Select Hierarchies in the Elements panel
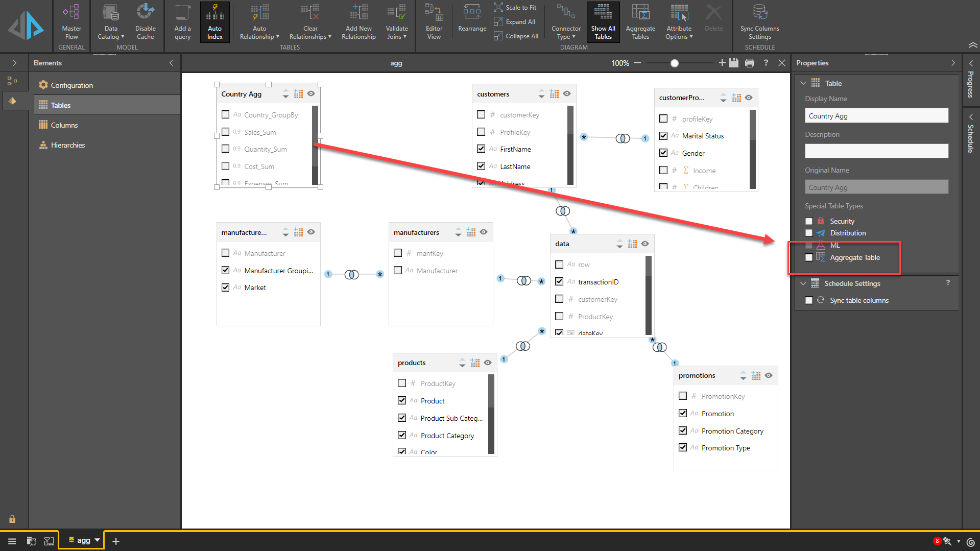 click(67, 145)
